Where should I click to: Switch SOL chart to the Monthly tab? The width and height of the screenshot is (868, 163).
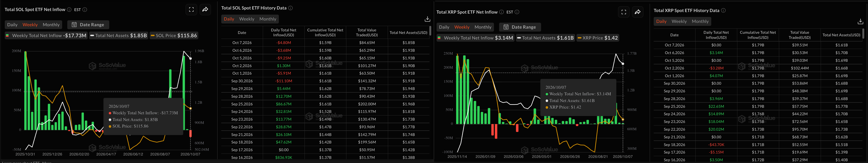[x=51, y=25]
